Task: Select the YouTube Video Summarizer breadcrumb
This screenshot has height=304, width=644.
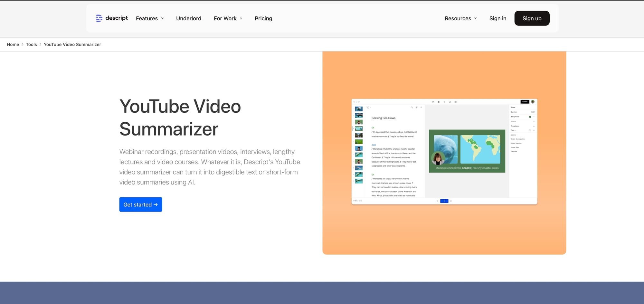Action: (72, 44)
